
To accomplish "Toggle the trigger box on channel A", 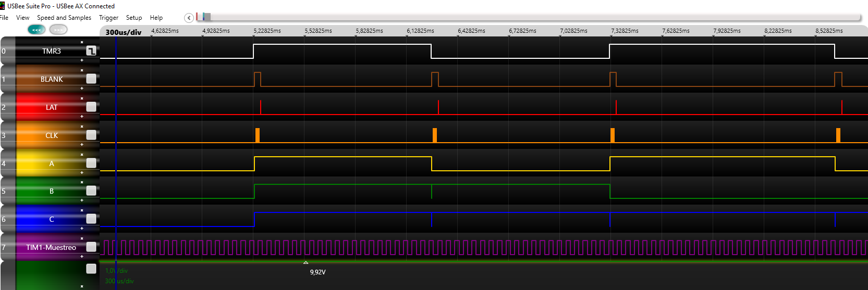I will 91,163.
